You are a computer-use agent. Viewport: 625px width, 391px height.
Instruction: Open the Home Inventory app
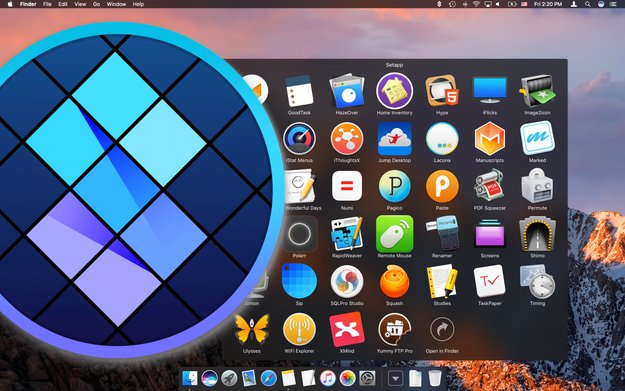tap(394, 91)
